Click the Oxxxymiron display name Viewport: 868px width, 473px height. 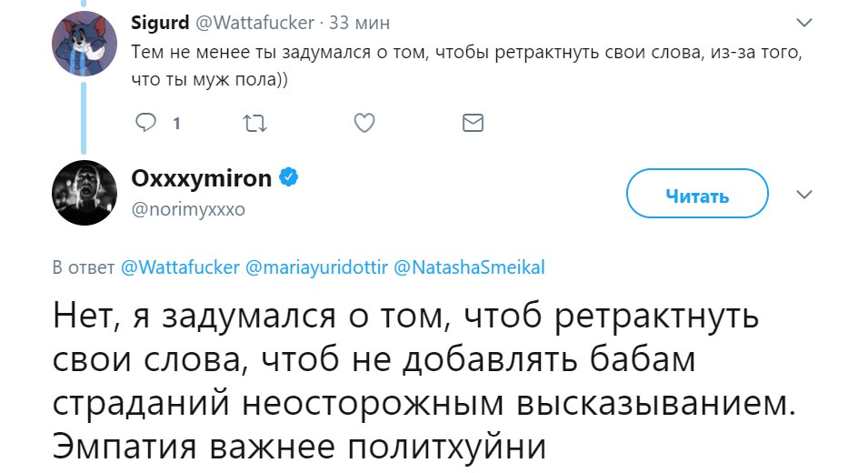coord(202,179)
